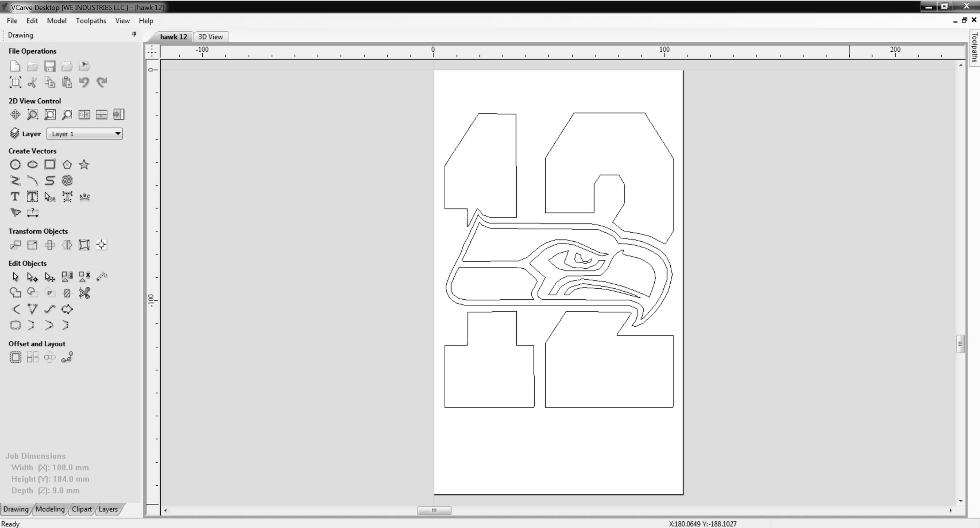Switch to the 3D View tab
This screenshot has width=980, height=528.
pyautogui.click(x=211, y=37)
